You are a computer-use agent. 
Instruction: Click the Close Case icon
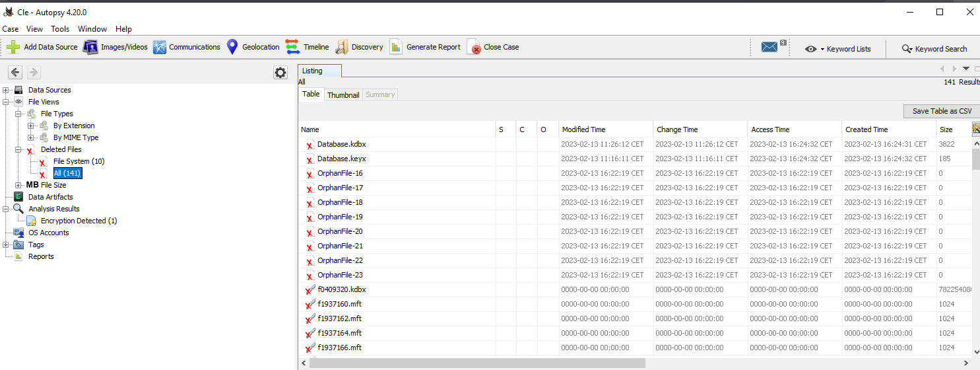(474, 47)
